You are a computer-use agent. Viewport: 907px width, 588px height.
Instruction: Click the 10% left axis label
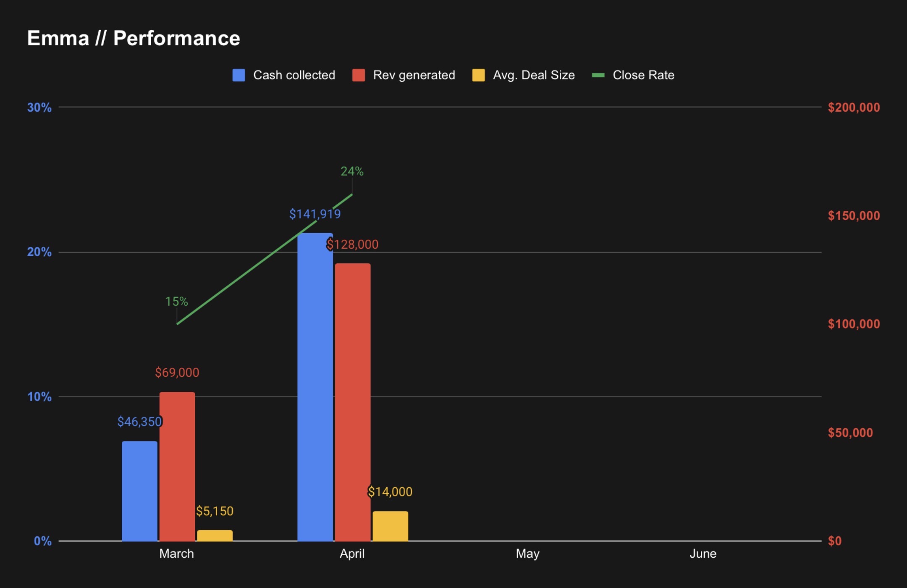coord(39,397)
